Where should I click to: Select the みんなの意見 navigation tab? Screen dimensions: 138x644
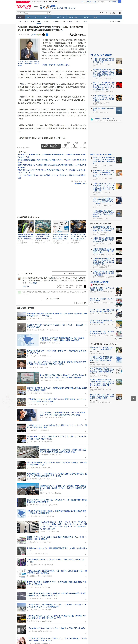pyautogui.click(x=73, y=17)
